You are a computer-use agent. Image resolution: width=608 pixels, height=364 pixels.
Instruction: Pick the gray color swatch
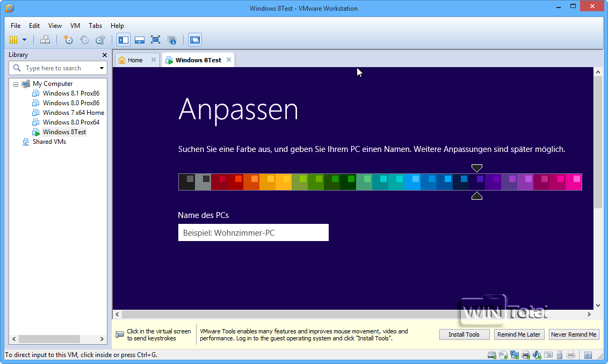pos(203,182)
